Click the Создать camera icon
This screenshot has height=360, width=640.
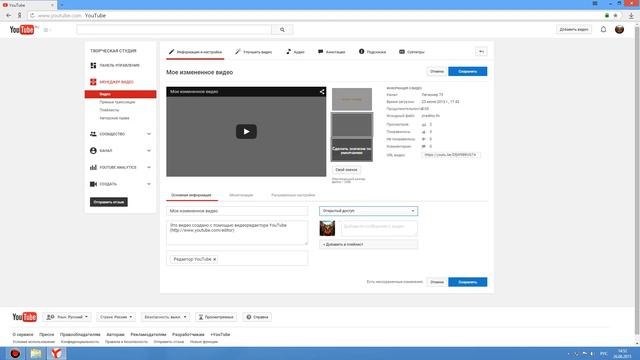93,184
